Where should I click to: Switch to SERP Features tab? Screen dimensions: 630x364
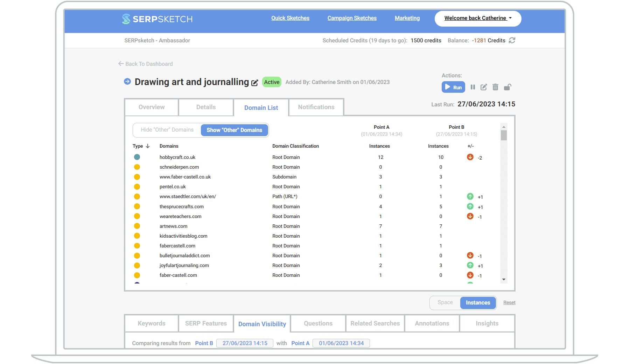click(x=206, y=323)
